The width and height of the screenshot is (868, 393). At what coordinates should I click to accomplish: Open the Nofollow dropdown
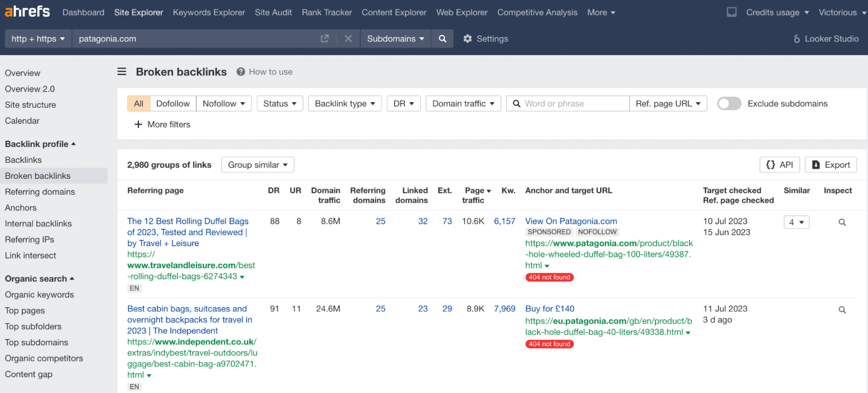click(224, 103)
